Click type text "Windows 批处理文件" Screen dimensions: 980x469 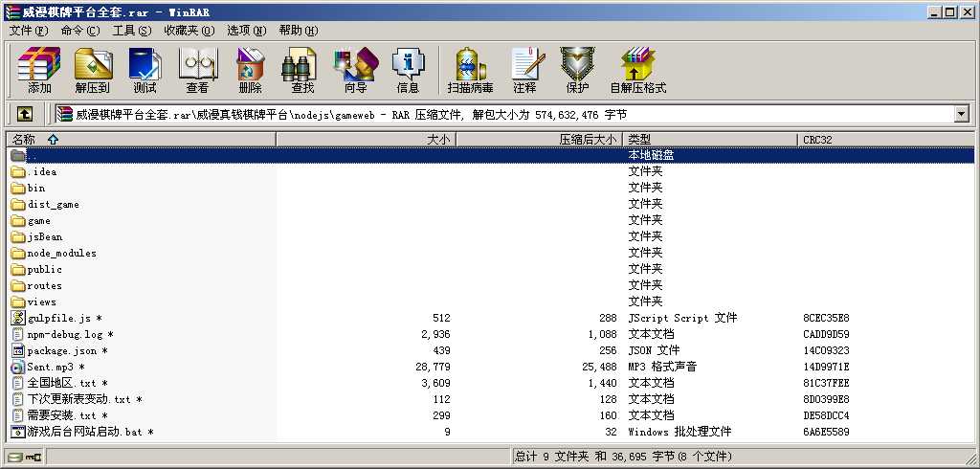[679, 432]
